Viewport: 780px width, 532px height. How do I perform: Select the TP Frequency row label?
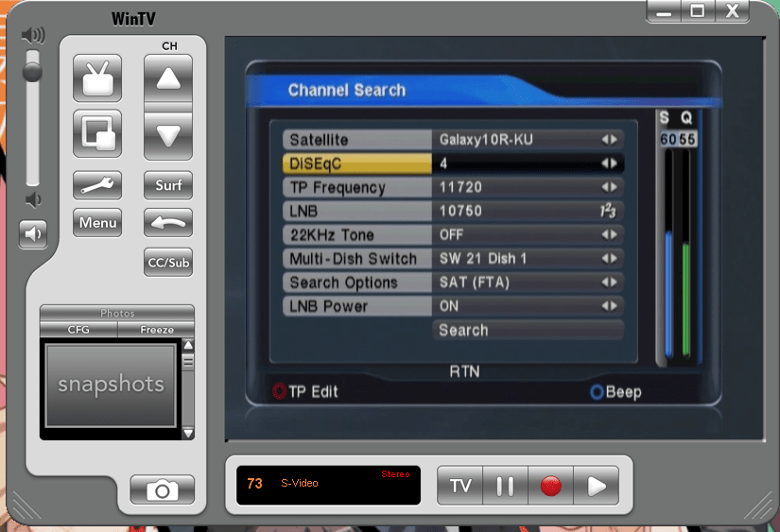click(x=357, y=187)
